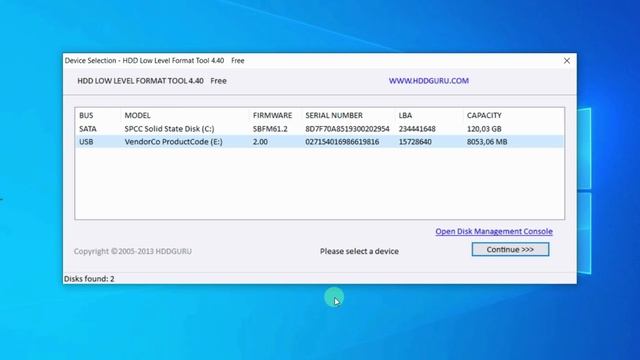
Task: Close the Device Selection window
Action: click(x=567, y=61)
